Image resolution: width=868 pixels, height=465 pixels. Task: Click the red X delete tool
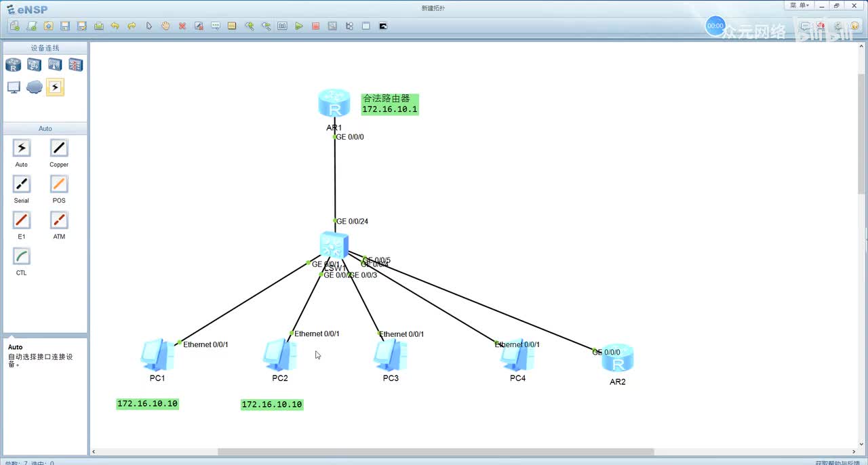tap(182, 26)
